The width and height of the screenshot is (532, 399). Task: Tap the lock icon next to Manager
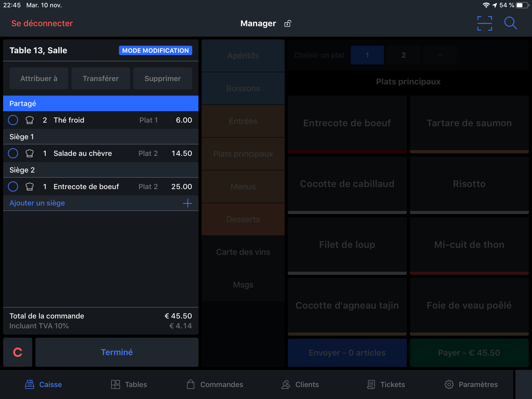pyautogui.click(x=288, y=24)
